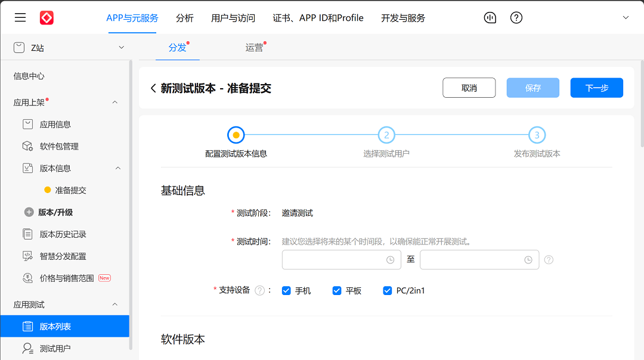Screen dimensions: 644x360
Task: Click the main page vertical scrollbar
Action: point(642,104)
